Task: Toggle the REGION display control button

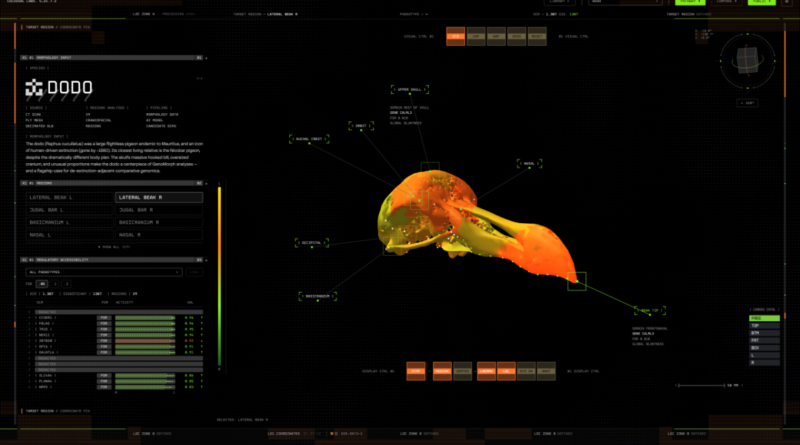Action: coord(442,371)
